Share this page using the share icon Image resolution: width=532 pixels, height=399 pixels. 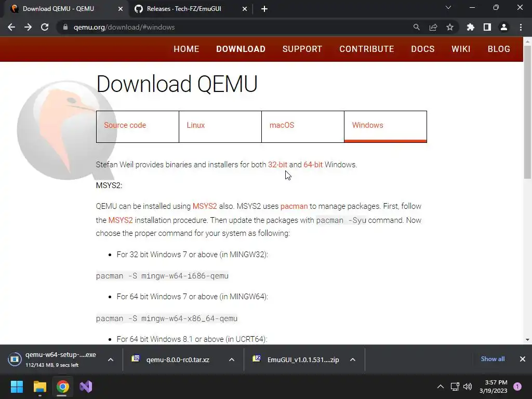coord(433,27)
